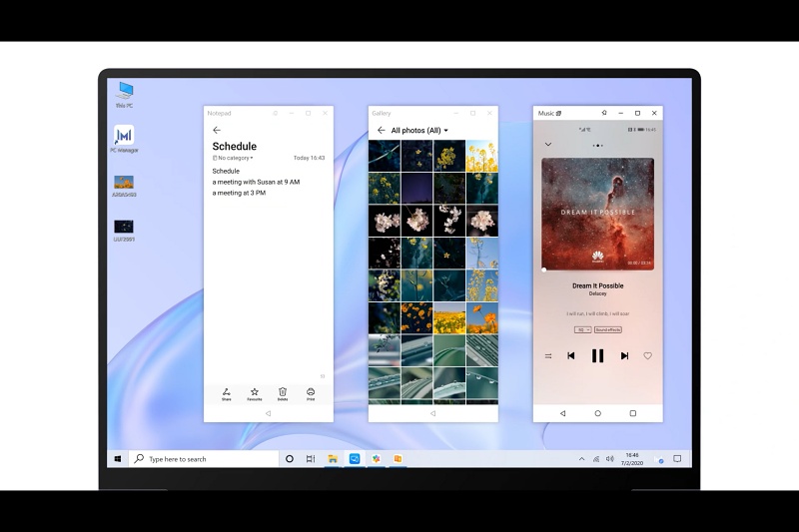Open Task View on the taskbar

pyautogui.click(x=311, y=459)
